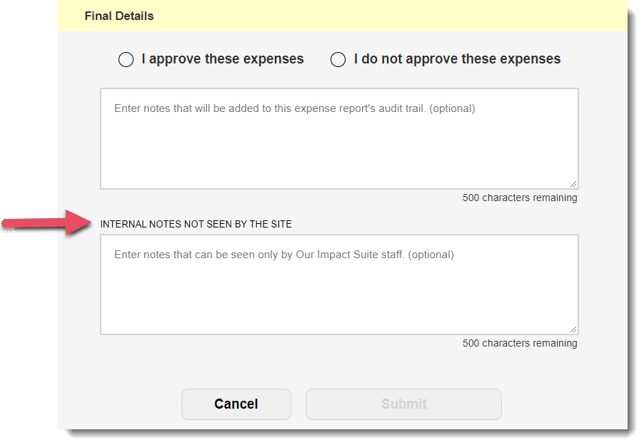Image resolution: width=644 pixels, height=445 pixels.
Task: Select the "I approve these expenses" radio button
Action: [126, 59]
